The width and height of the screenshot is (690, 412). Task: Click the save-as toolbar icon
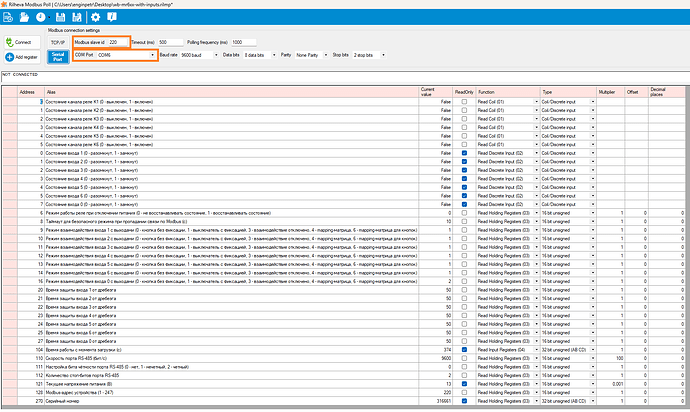(76, 18)
